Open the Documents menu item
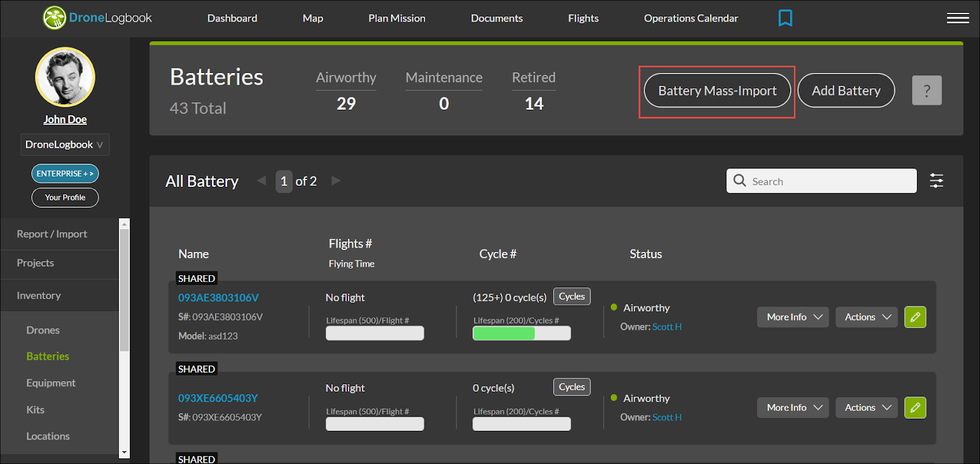The height and width of the screenshot is (464, 980). [x=497, y=18]
